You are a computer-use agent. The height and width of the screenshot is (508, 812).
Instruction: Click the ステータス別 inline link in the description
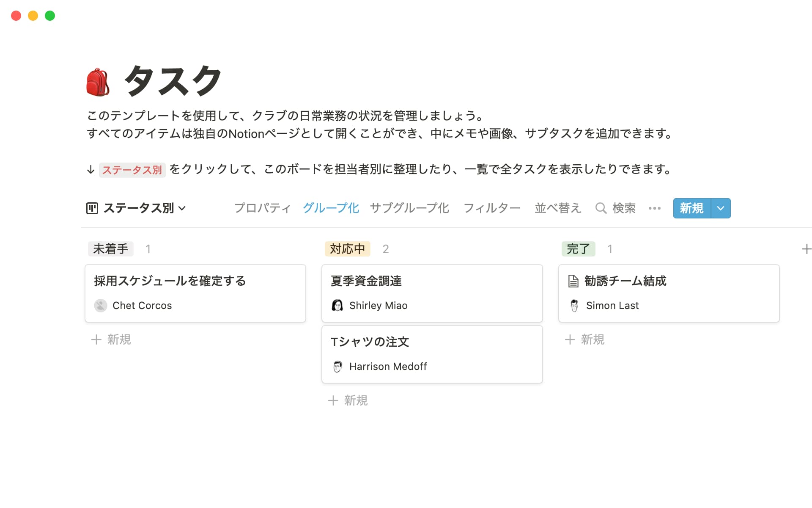(x=132, y=170)
